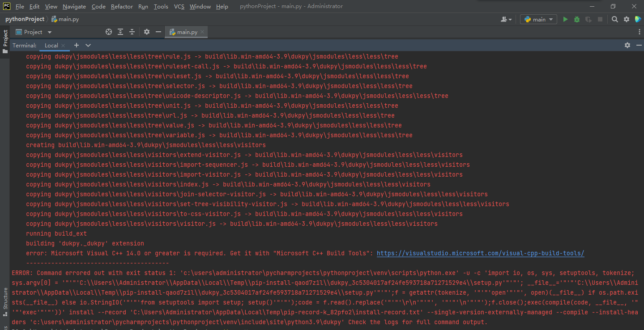Open Project panel options gear
This screenshot has width=644, height=330.
point(147,32)
